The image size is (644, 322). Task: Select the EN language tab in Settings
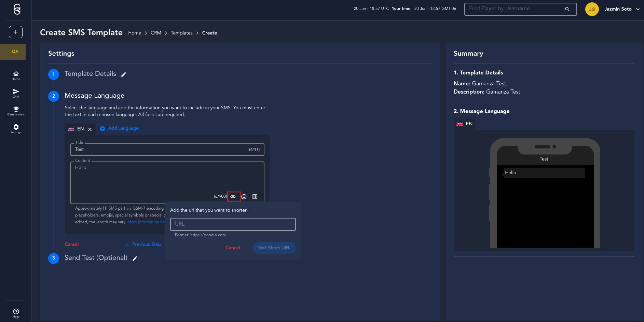[76, 129]
